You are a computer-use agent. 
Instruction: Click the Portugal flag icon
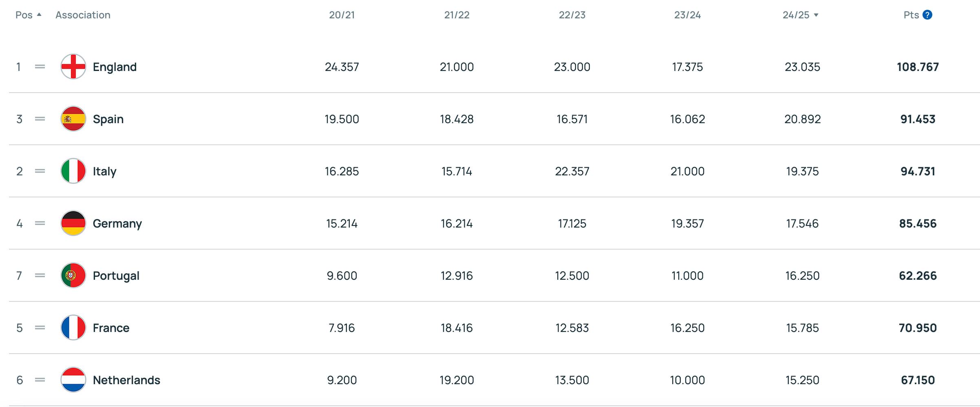coord(73,275)
